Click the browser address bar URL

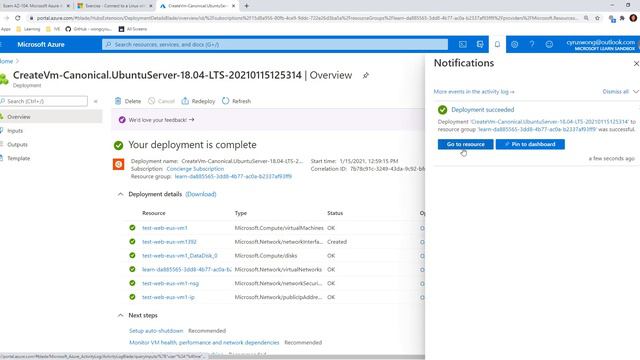(x=307, y=18)
